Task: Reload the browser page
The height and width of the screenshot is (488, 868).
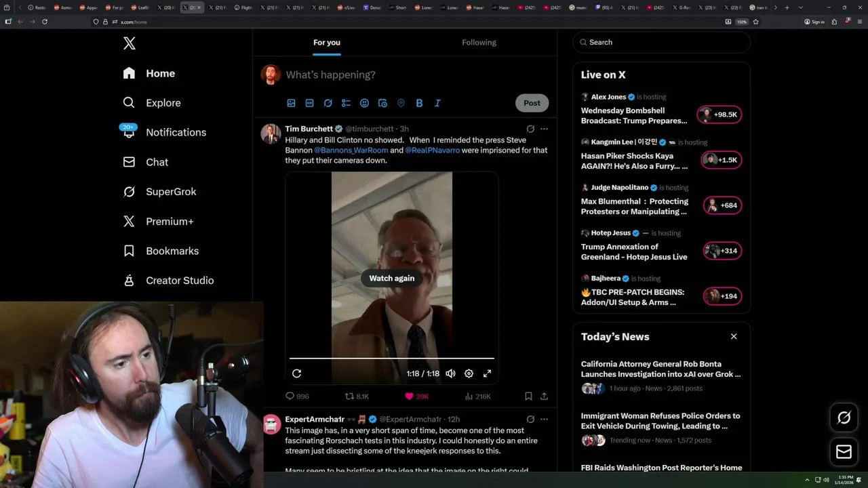Action: click(x=45, y=22)
